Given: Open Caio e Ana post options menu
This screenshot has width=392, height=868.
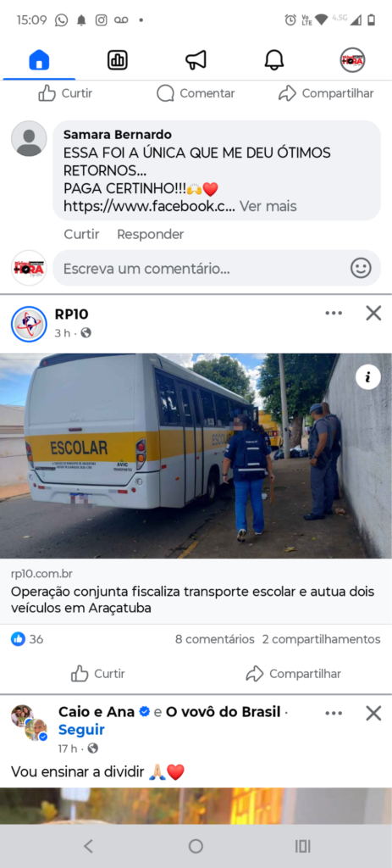Looking at the screenshot, I should [x=334, y=714].
